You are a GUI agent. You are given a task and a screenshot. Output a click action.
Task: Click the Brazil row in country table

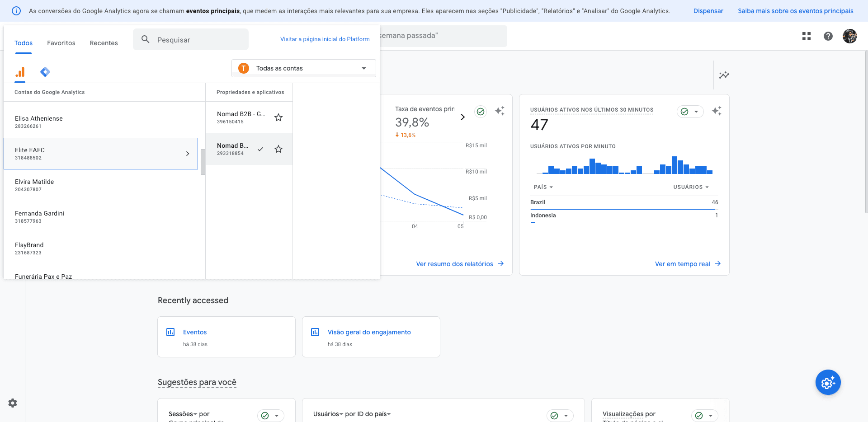pyautogui.click(x=624, y=202)
